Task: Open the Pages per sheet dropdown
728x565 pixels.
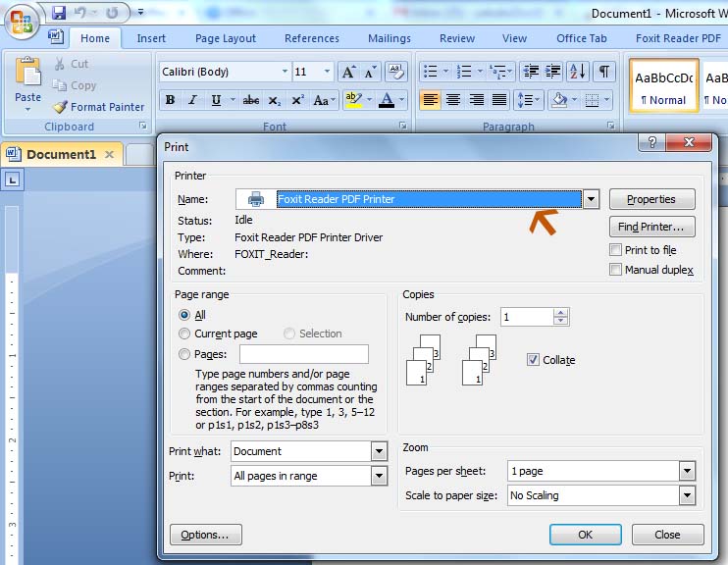Action: pyautogui.click(x=687, y=471)
